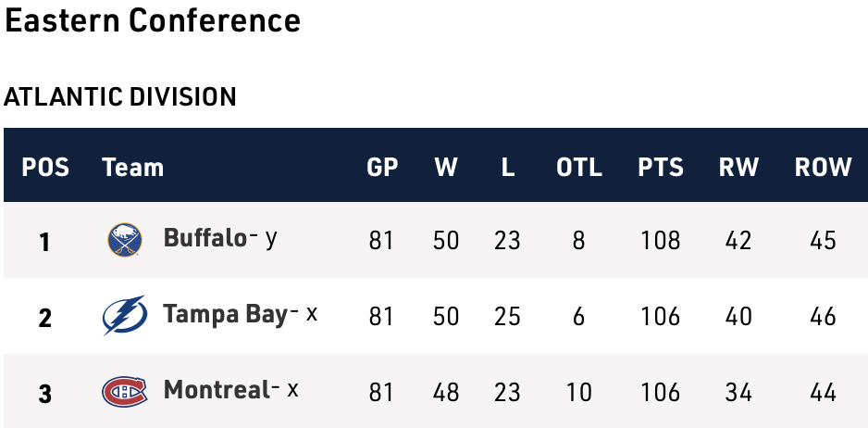This screenshot has height=428, width=868.
Task: Select the Eastern Conference heading
Action: tap(153, 20)
